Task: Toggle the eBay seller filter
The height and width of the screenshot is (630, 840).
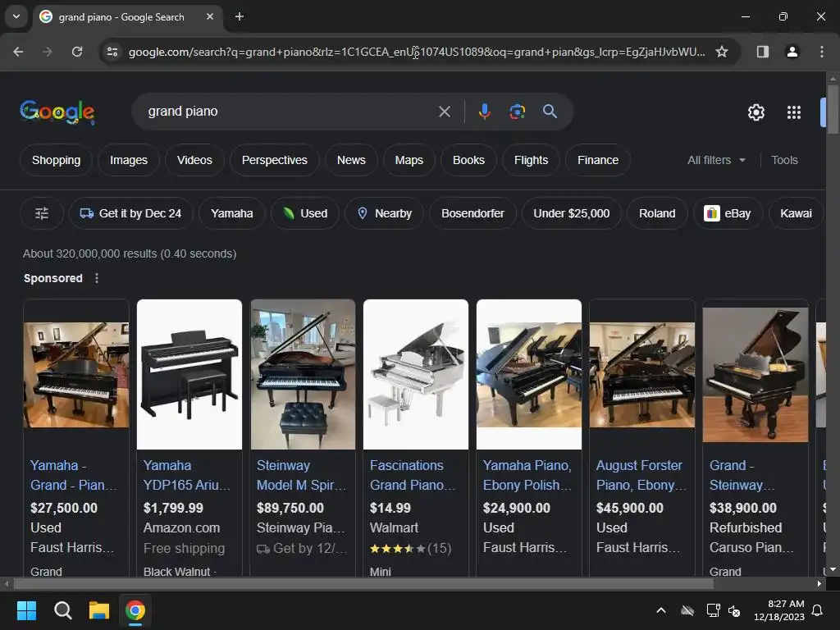Action: coord(728,213)
